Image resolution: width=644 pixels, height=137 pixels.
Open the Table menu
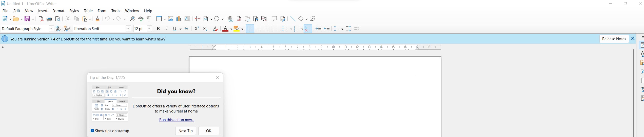point(88,11)
